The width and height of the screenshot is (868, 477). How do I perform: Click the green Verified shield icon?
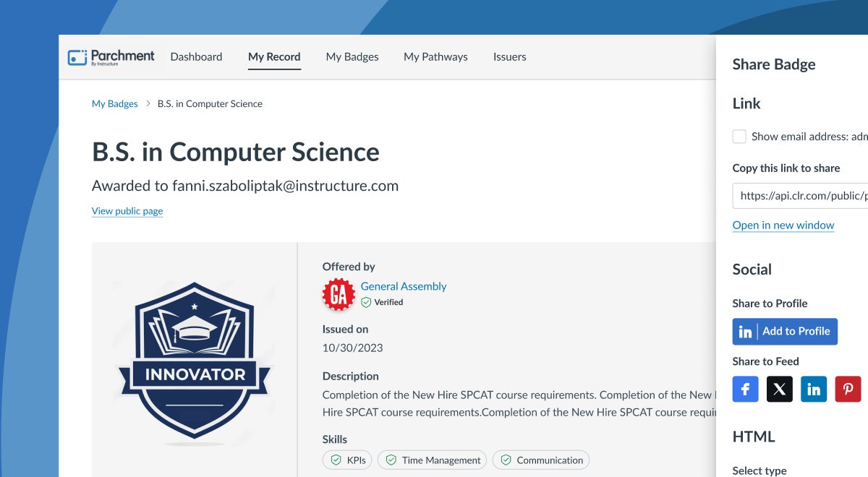(x=366, y=302)
